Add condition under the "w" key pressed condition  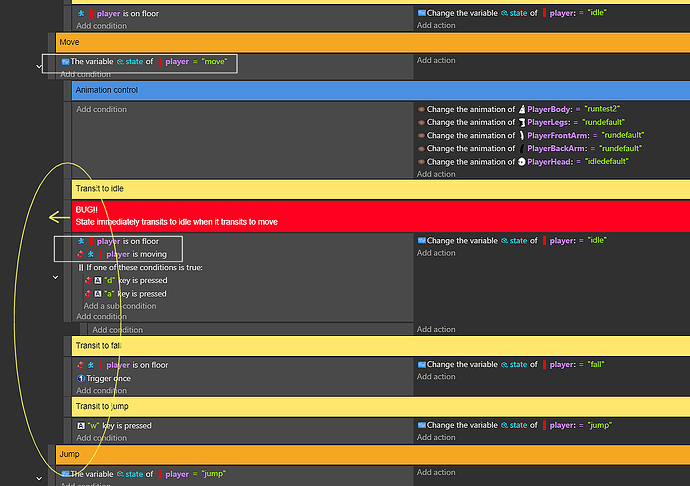point(101,438)
